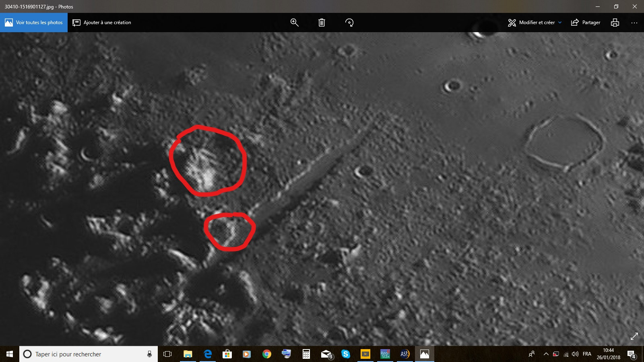Image resolution: width=644 pixels, height=362 pixels.
Task: Rotate the photo using rotate icon
Action: tap(349, 23)
